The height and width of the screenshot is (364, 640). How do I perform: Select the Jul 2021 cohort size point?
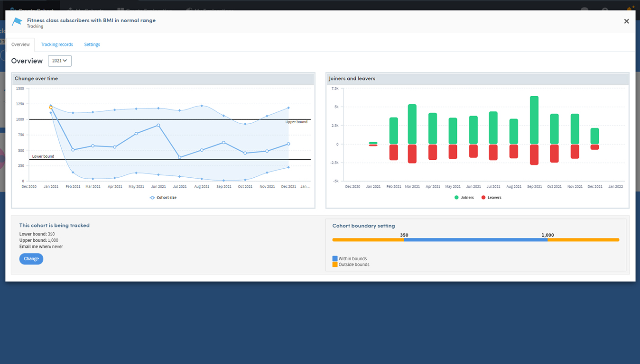click(179, 157)
